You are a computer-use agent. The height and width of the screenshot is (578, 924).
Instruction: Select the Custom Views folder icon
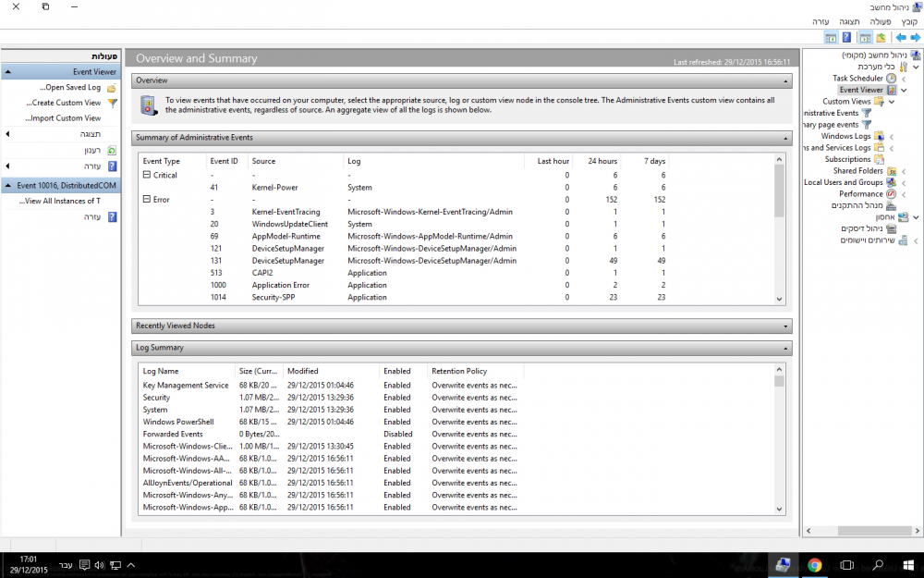[x=879, y=102]
